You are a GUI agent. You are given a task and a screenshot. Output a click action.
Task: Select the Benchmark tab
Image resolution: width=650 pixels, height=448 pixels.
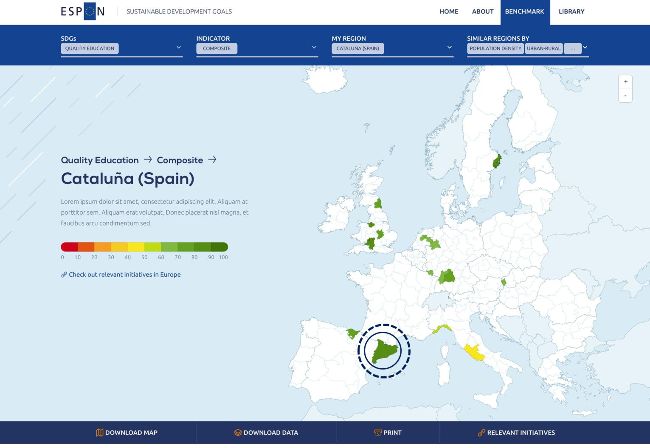pos(525,12)
